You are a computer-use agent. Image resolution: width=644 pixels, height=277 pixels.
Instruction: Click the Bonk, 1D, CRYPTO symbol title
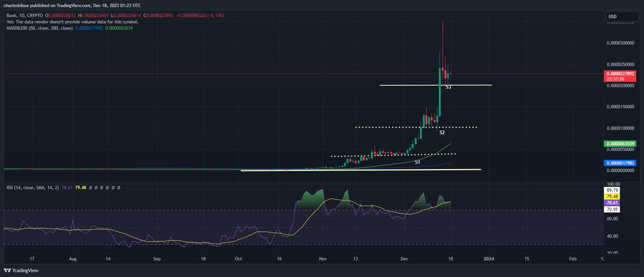(24, 16)
